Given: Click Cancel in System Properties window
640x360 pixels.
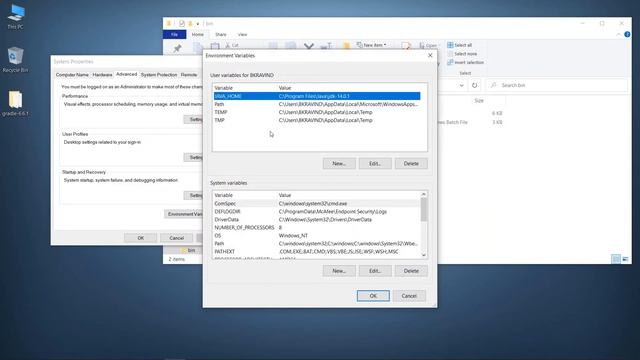Looking at the screenshot, I should tap(176, 238).
